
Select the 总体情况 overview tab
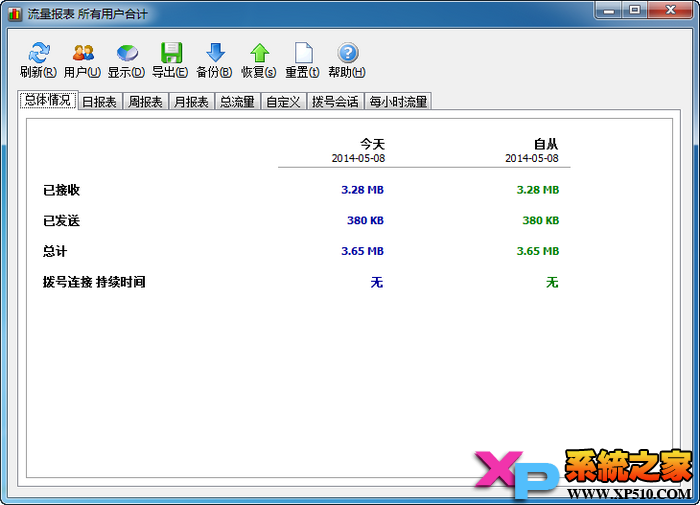48,100
